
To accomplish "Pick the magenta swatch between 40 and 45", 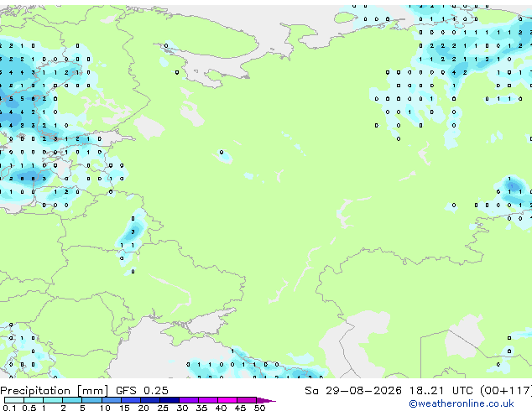I will pos(227,400).
